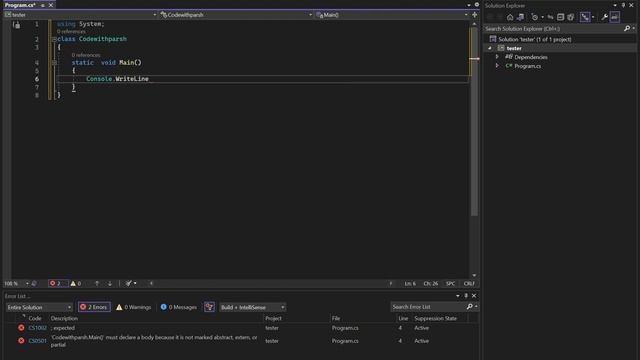Click the Search Error List magnifier icon
640x360 pixels.
pyautogui.click(x=470, y=307)
